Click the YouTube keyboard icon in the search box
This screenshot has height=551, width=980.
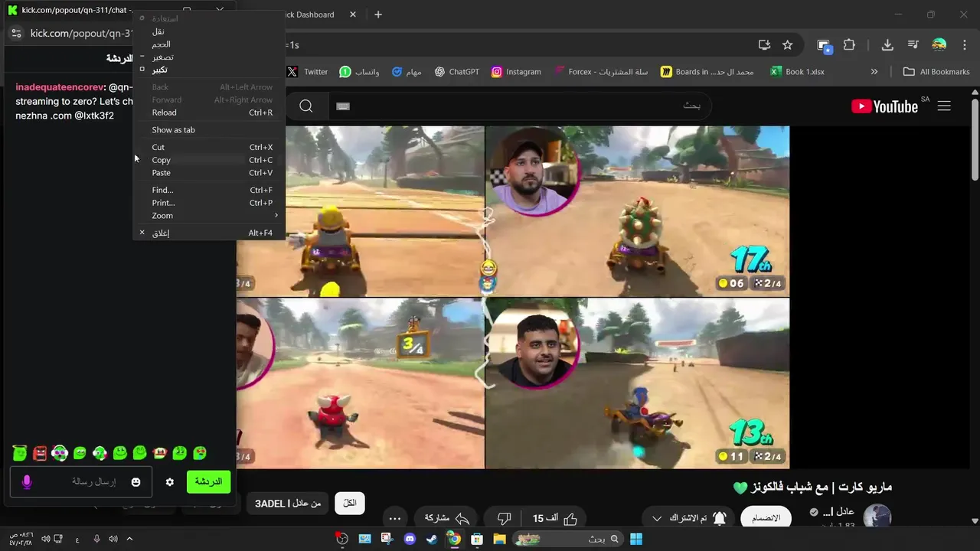[x=343, y=106]
